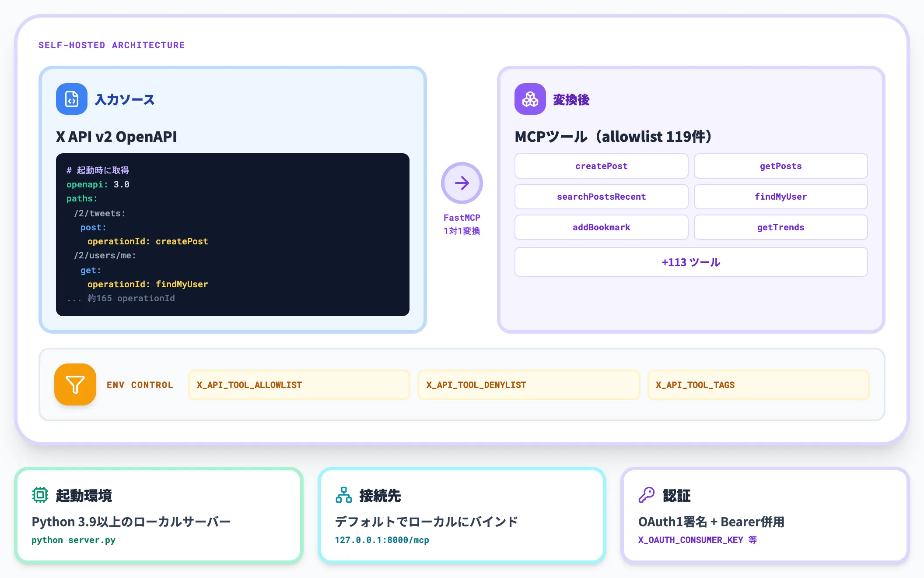Click the 'operationId: findMyUser' code line

click(x=147, y=284)
